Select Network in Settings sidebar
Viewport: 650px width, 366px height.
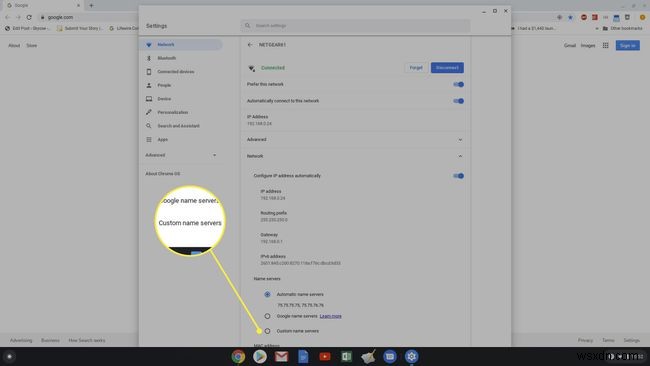181,45
